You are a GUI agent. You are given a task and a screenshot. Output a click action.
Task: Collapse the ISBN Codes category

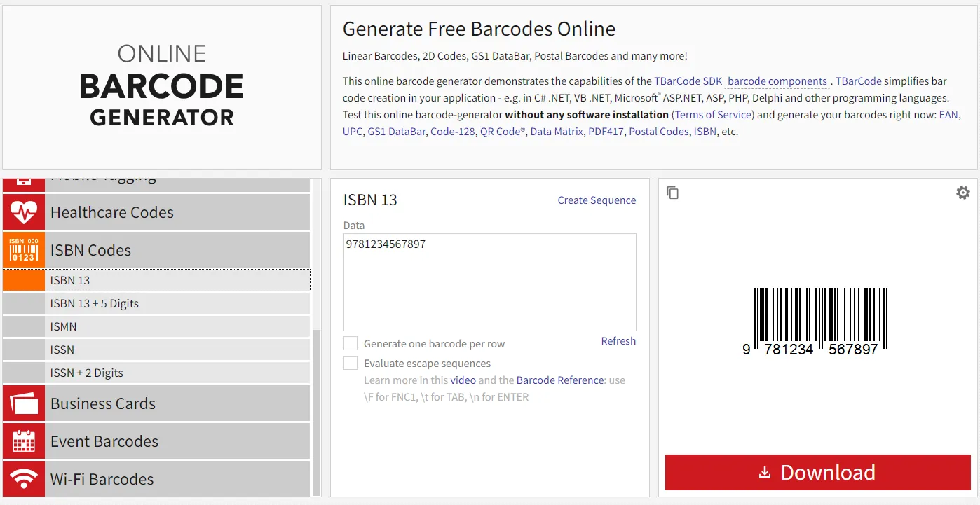(156, 250)
